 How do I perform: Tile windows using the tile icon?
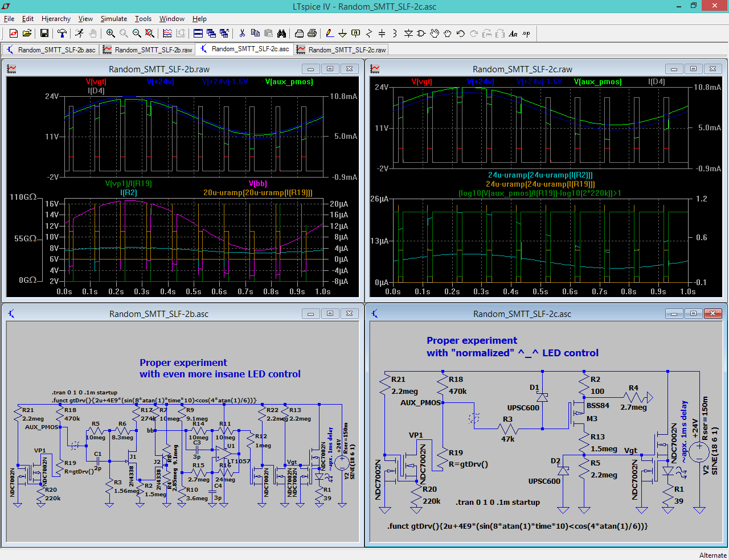point(198,34)
